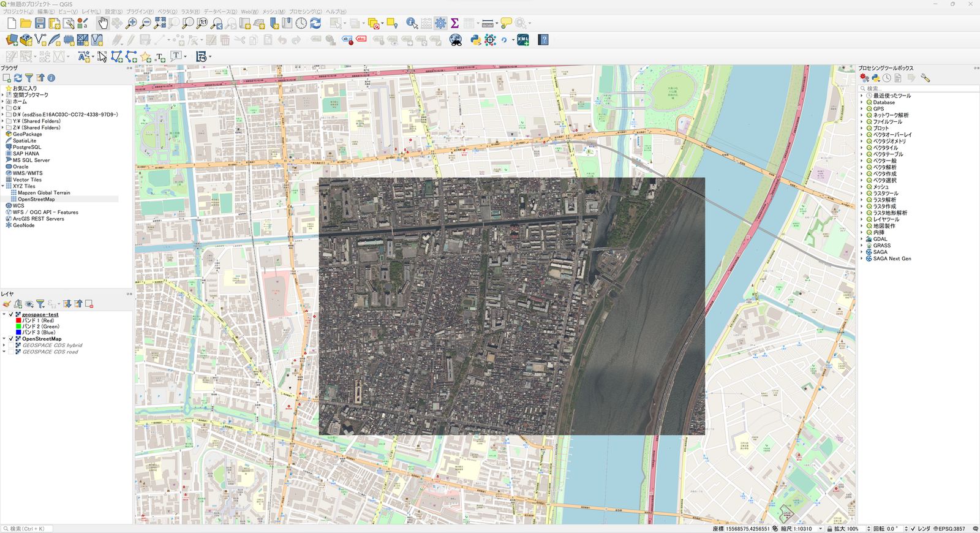980x533 pixels.
Task: Remove selected layer in Layers panel
Action: click(x=89, y=304)
